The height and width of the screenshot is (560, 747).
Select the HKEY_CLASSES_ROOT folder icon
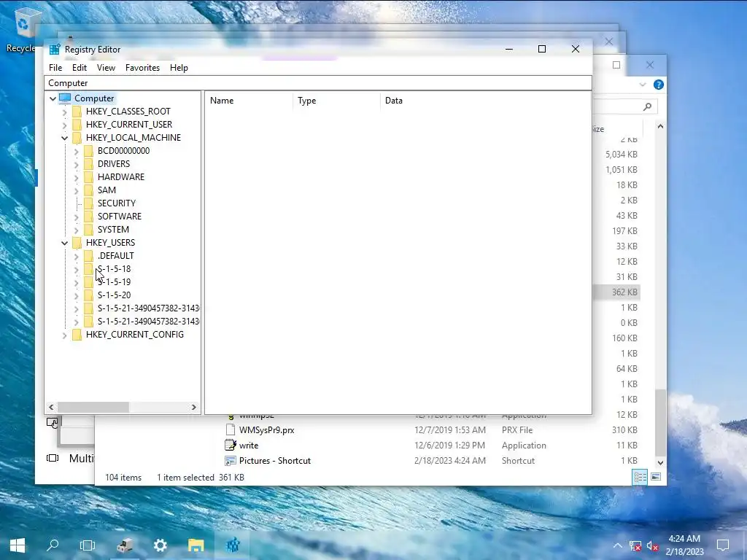pyautogui.click(x=77, y=112)
